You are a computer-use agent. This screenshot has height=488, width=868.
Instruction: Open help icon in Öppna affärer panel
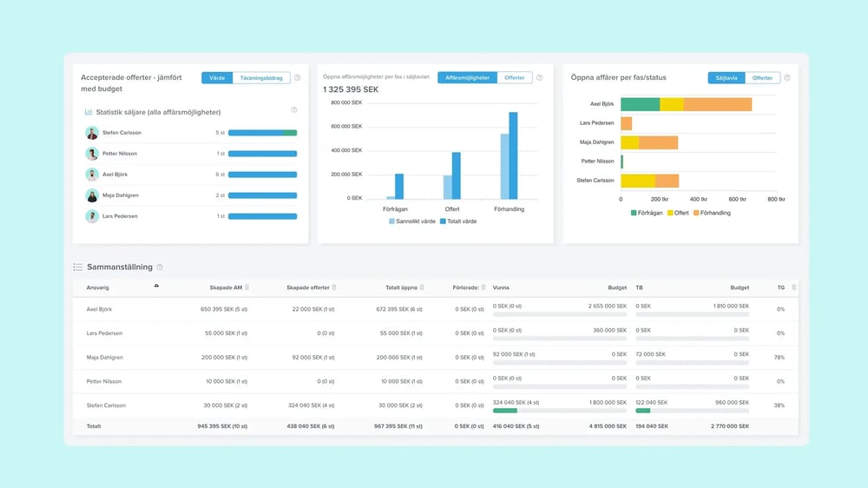[787, 78]
